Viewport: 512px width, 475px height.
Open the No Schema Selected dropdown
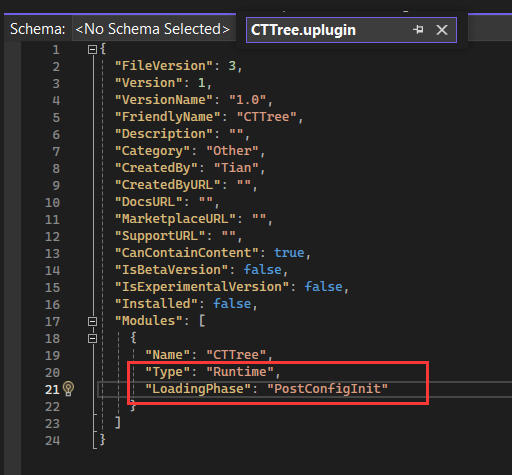(x=152, y=29)
